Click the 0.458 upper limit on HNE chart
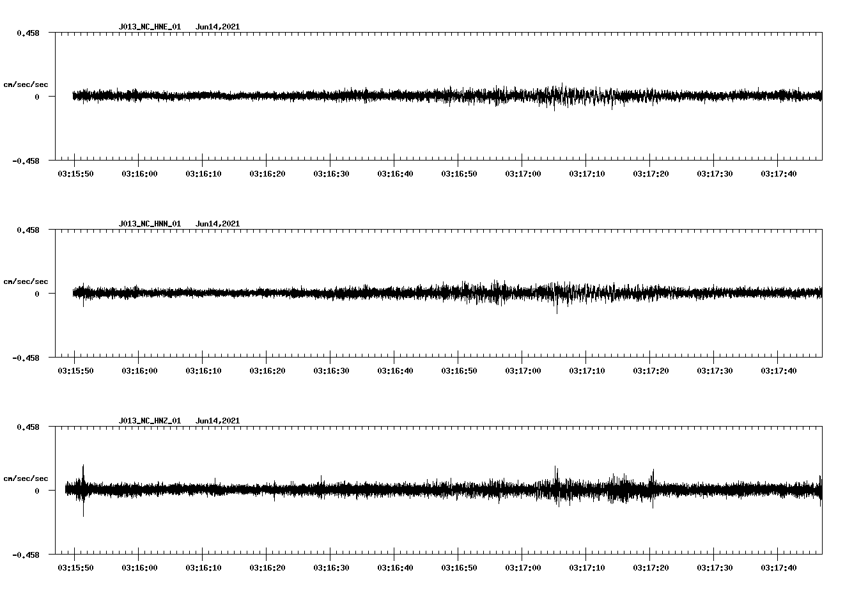 tap(28, 33)
